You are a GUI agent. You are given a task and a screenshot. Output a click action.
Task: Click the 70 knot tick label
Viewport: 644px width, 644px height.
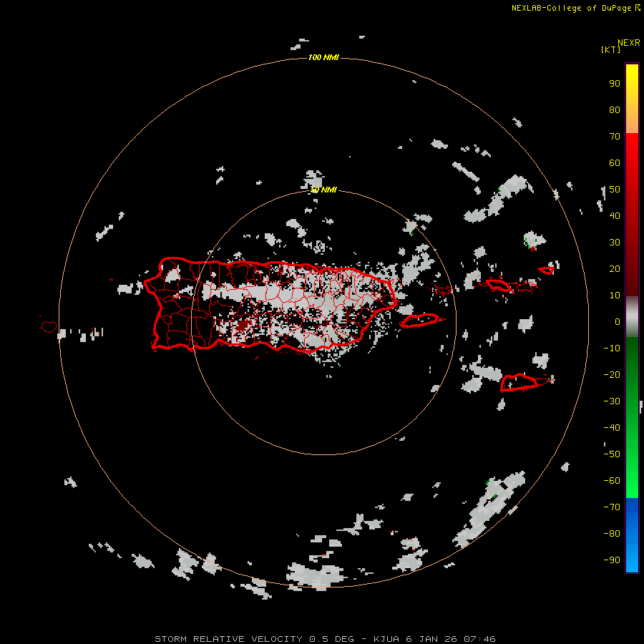click(x=615, y=137)
